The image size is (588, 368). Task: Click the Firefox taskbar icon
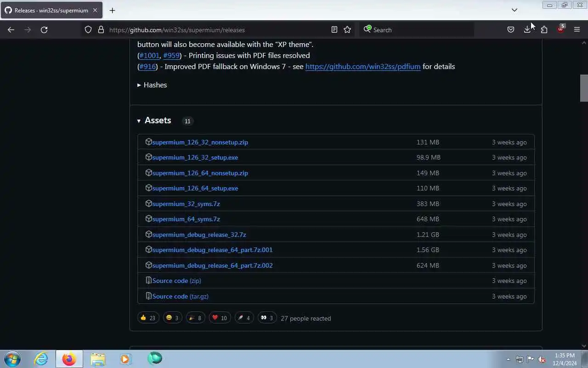click(x=69, y=359)
